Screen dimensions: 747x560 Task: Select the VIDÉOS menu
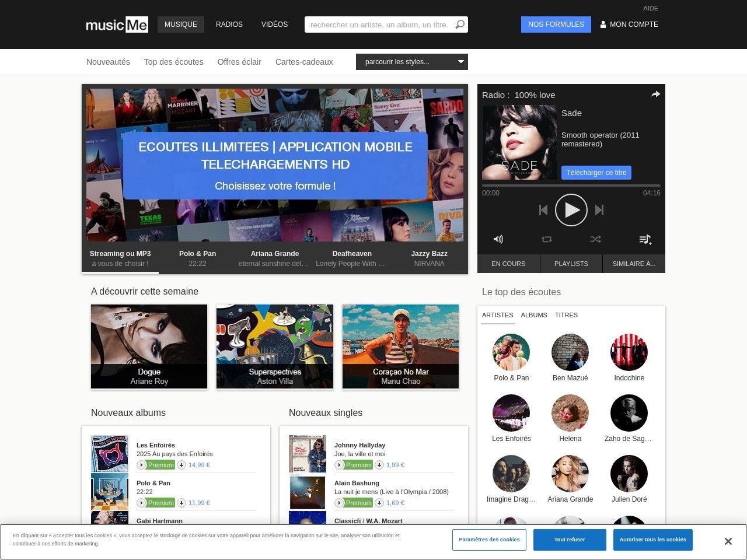(274, 24)
